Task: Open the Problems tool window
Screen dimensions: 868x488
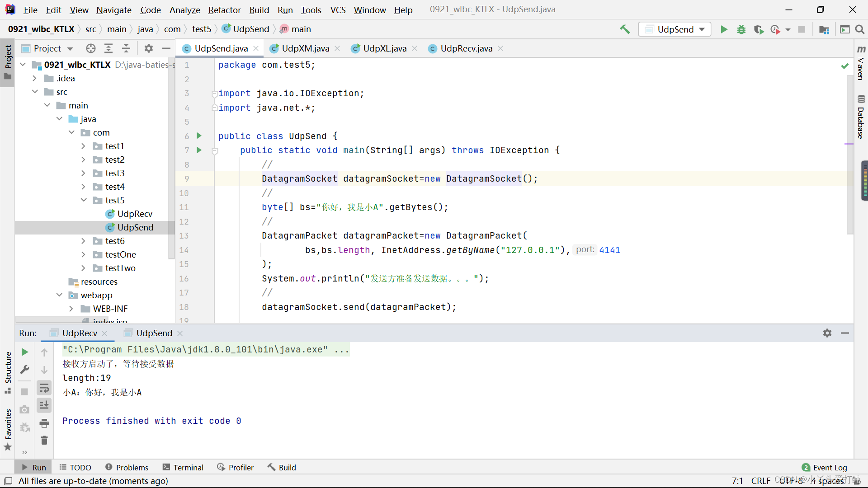Action: [127, 467]
